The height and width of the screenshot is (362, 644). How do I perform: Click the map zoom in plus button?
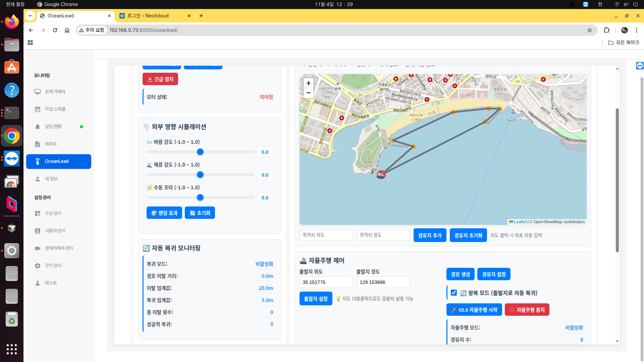[308, 83]
